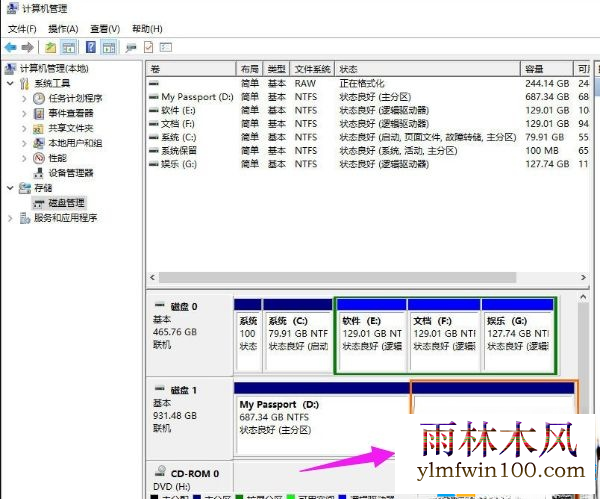
Task: Sort by Capacity (容量) column header
Action: point(547,69)
